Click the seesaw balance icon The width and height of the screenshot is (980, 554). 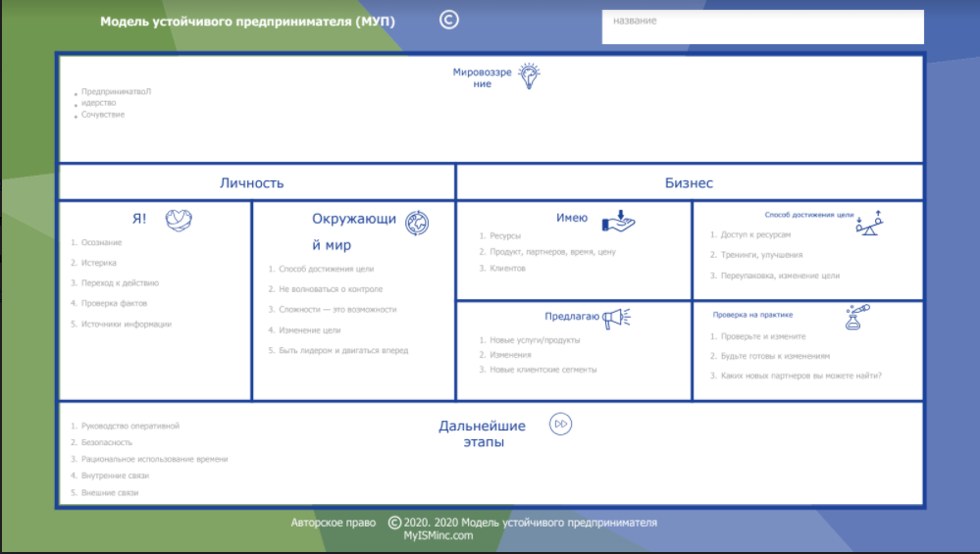[x=869, y=223]
